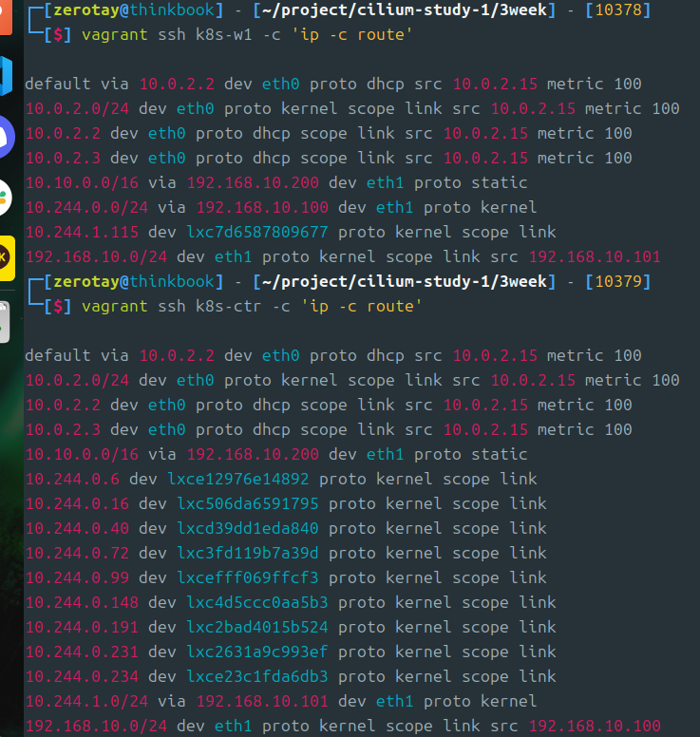The width and height of the screenshot is (700, 737).
Task: Click the route prefix 10.244.1.0/24
Action: pyautogui.click(x=87, y=701)
